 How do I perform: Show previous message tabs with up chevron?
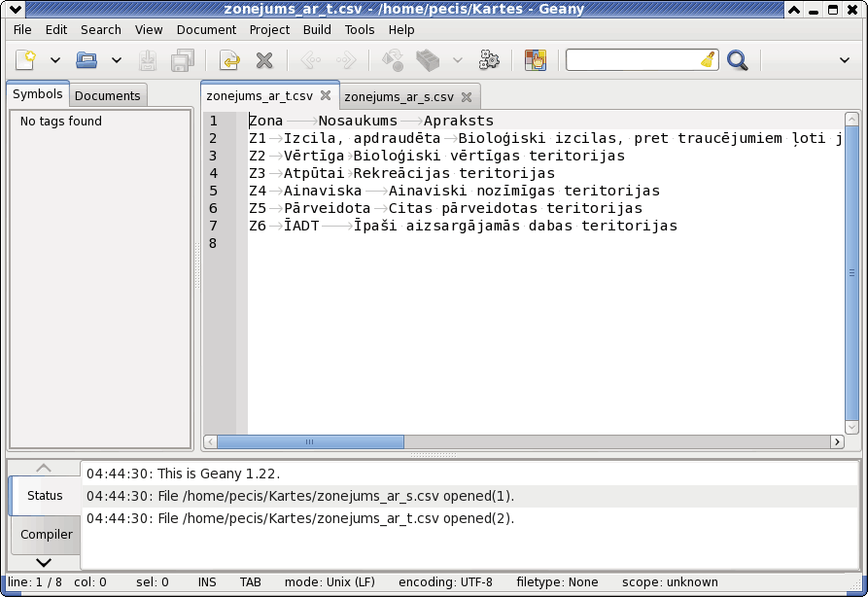click(x=44, y=468)
